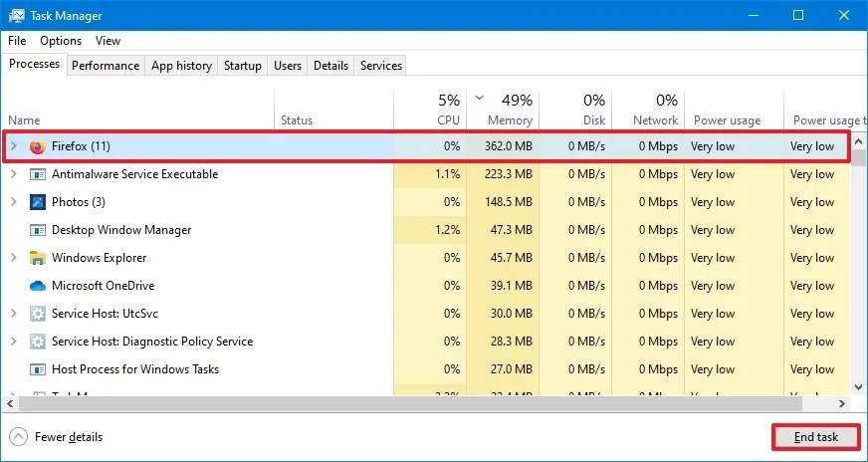Select the Microsoft OneDrive process name
The height and width of the screenshot is (462, 868).
pos(103,286)
